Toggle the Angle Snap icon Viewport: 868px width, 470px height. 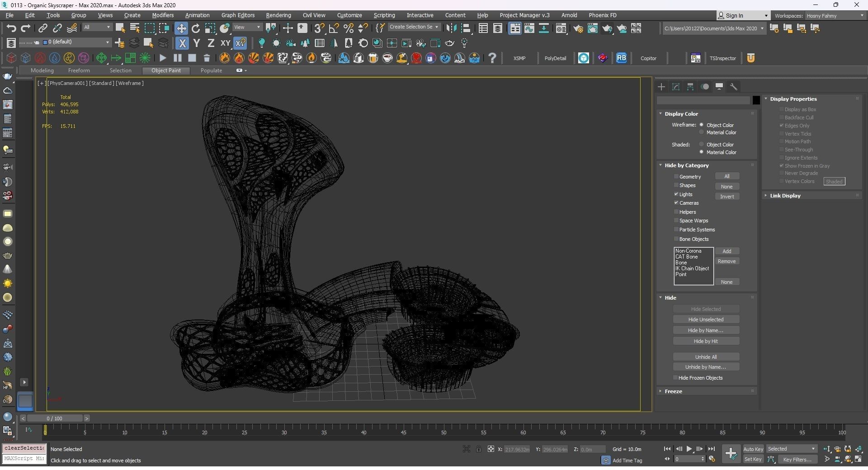(x=334, y=28)
